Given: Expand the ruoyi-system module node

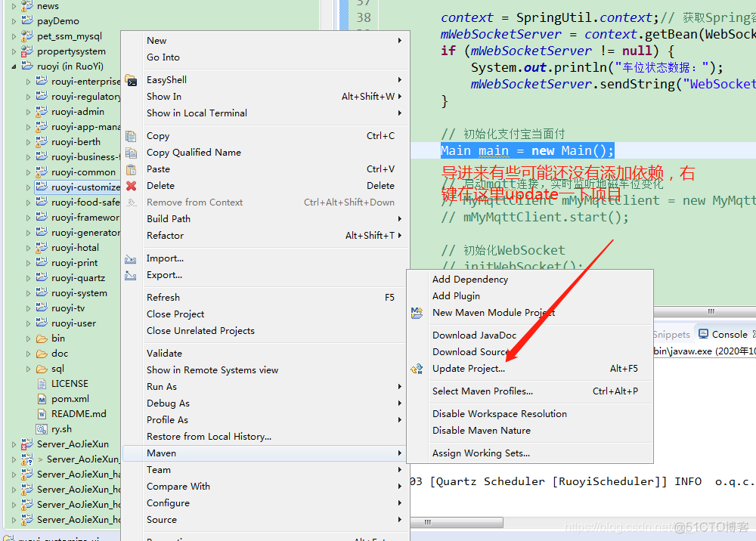Looking at the screenshot, I should coord(29,293).
